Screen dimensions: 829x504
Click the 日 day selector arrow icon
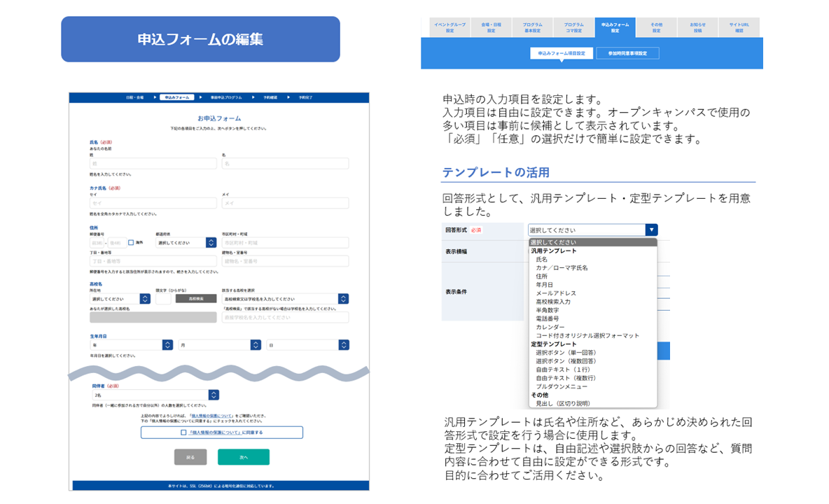pos(344,345)
